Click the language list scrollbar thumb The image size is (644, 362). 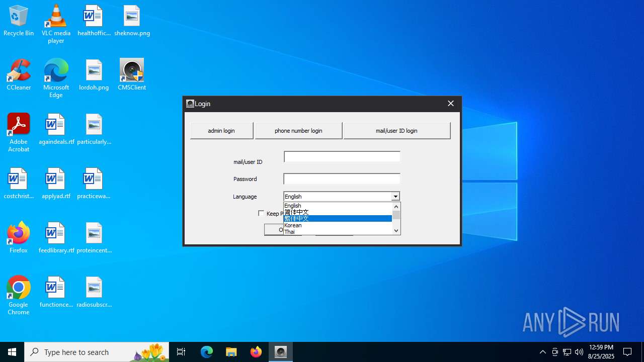pos(396,215)
